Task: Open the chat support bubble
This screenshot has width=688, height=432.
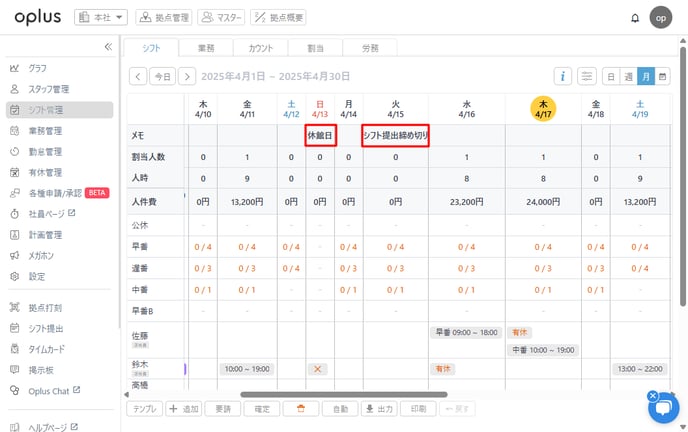Action: [663, 407]
